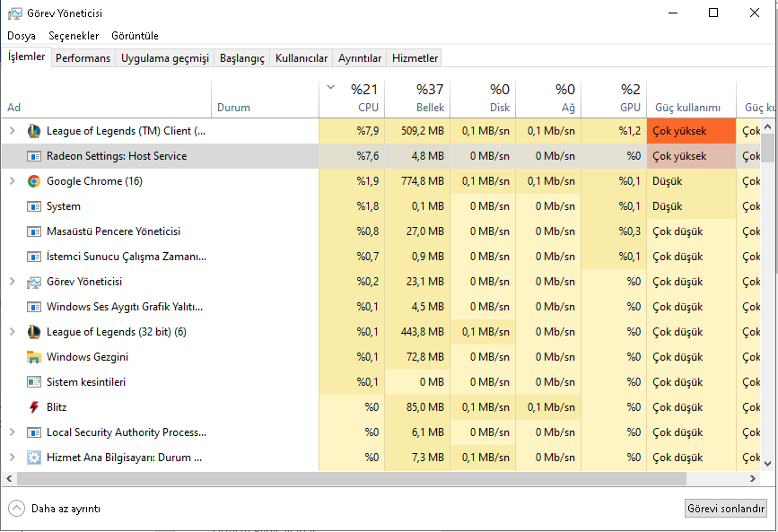Sort by the GPU column header
Image resolution: width=778 pixels, height=532 pixels.
click(614, 99)
